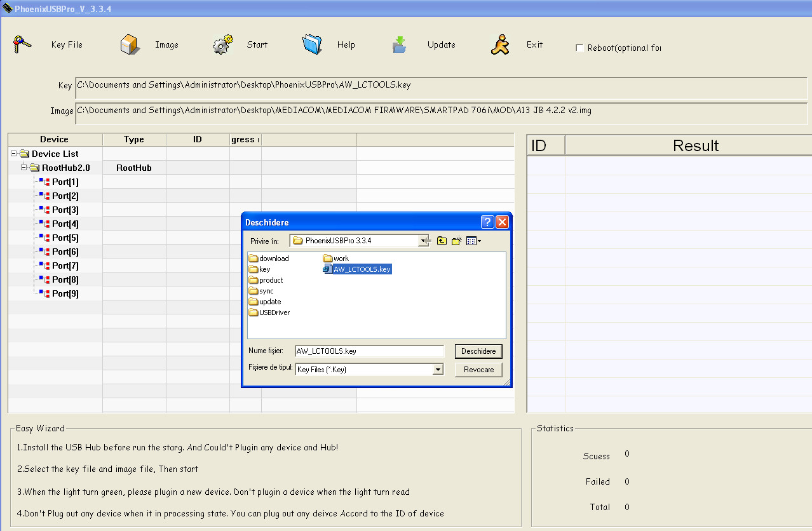This screenshot has height=531, width=812.
Task: Open the Help folder icon
Action: [312, 44]
